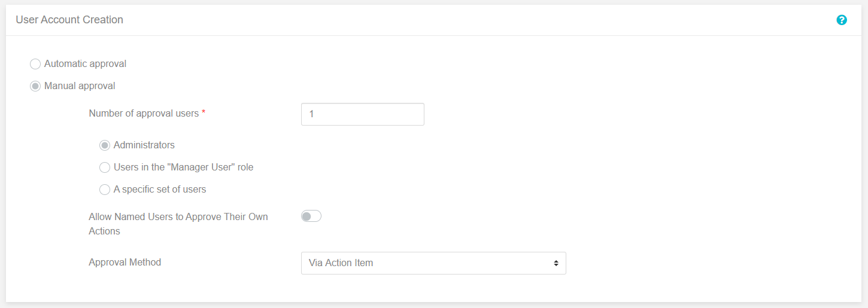The width and height of the screenshot is (868, 308).
Task: Click the up-down arrows on Via Action Item
Action: coord(556,263)
